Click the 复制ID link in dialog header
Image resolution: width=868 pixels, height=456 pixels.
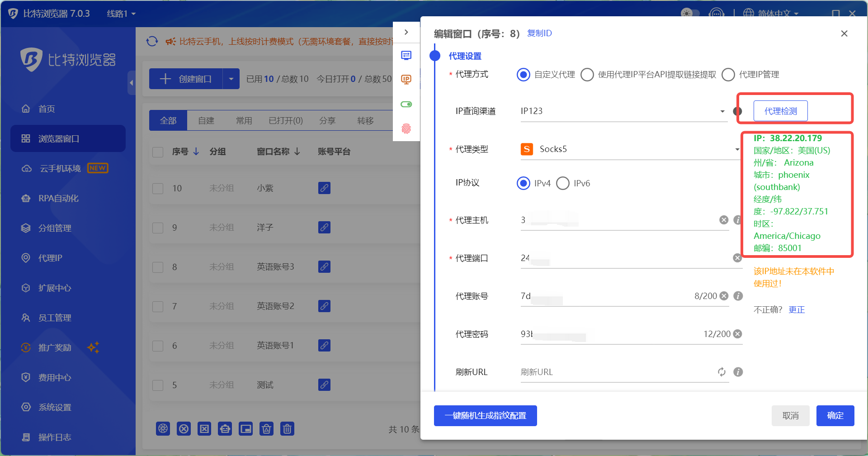539,33
